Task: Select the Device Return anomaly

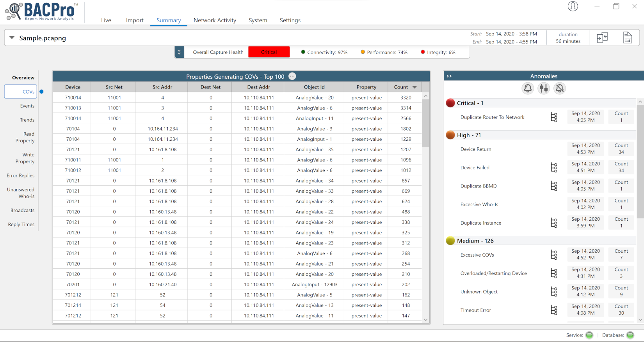Action: 476,149
